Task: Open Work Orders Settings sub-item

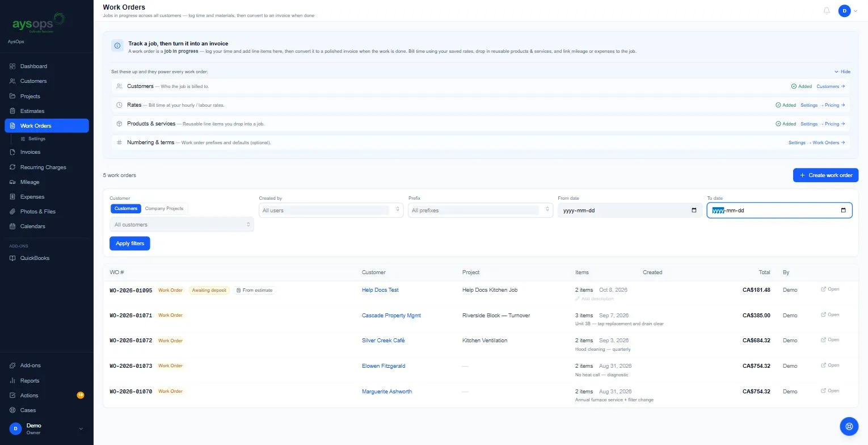Action: click(x=37, y=138)
